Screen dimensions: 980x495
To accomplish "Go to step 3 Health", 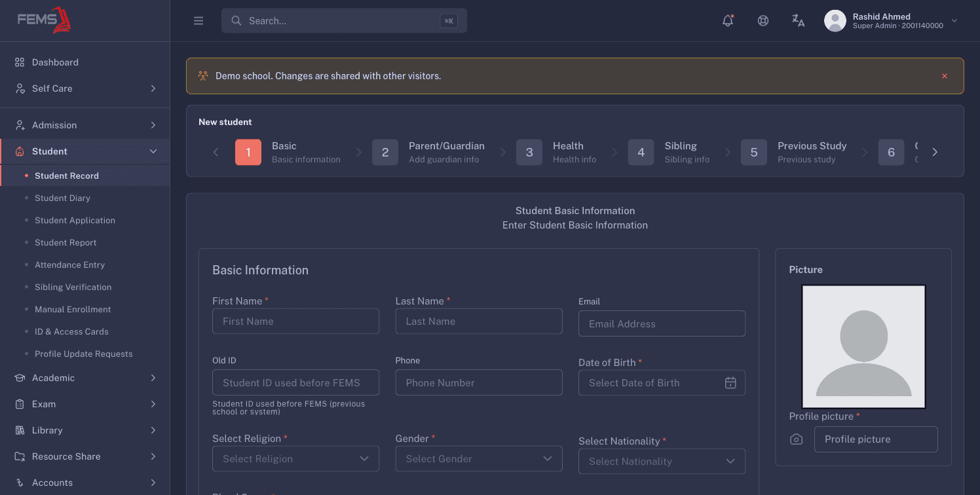I will pyautogui.click(x=556, y=152).
